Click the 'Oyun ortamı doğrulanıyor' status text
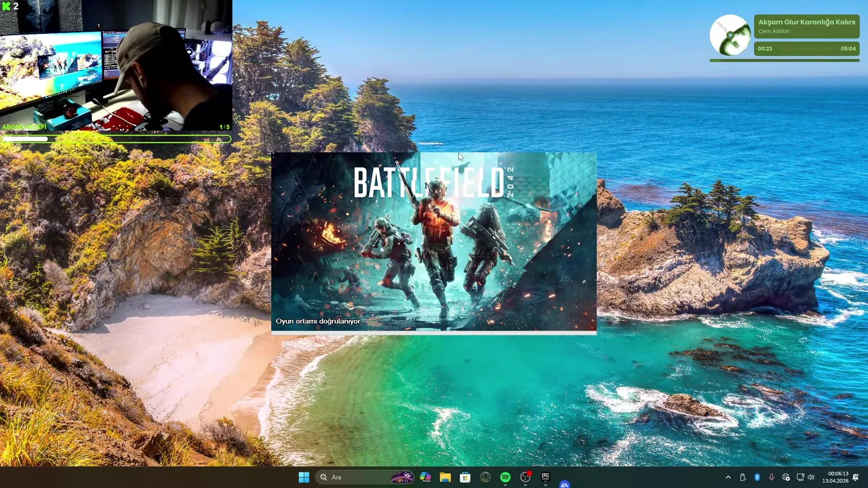 pos(318,321)
